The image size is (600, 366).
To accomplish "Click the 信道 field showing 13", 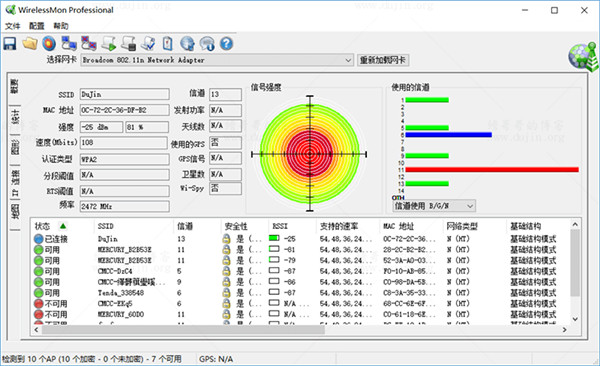I will (x=225, y=94).
